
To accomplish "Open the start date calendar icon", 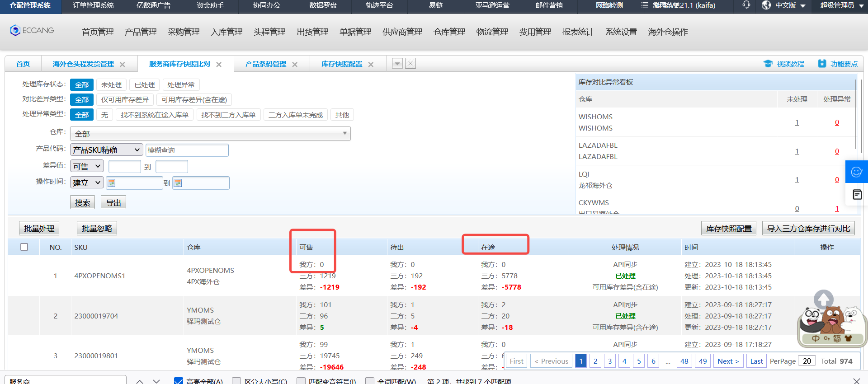I will (112, 183).
